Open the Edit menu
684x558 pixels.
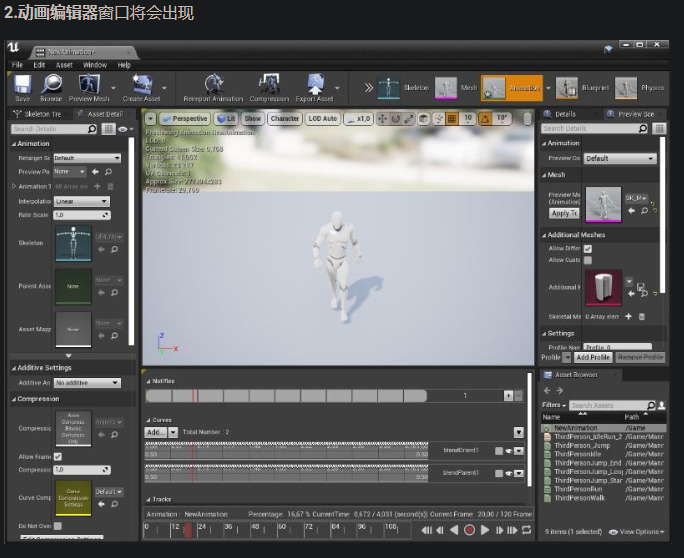click(x=39, y=65)
